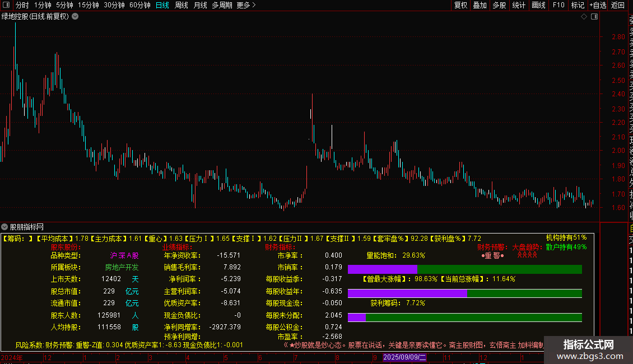Click the 净利同增率 value -2927.379
This screenshot has width=633, height=364.
pos(225,327)
